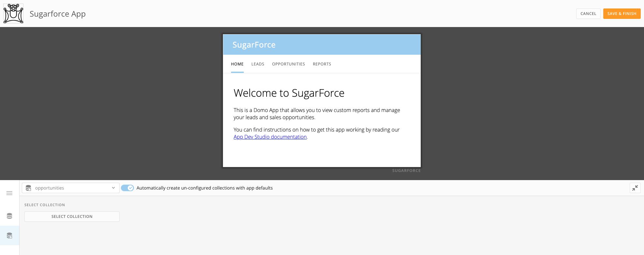Cancel the app configuration

pos(588,14)
